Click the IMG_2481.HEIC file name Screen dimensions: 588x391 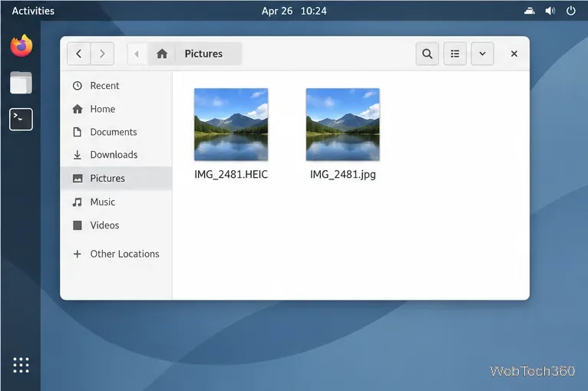231,175
